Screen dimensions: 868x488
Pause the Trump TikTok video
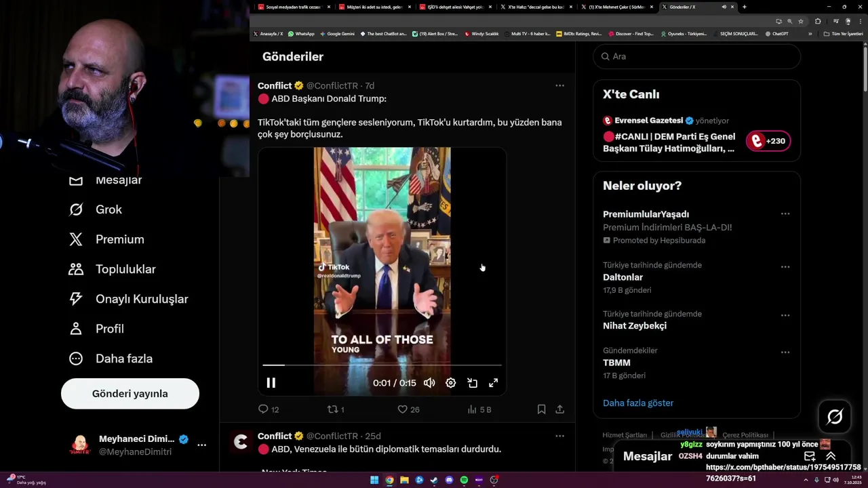[x=271, y=383]
